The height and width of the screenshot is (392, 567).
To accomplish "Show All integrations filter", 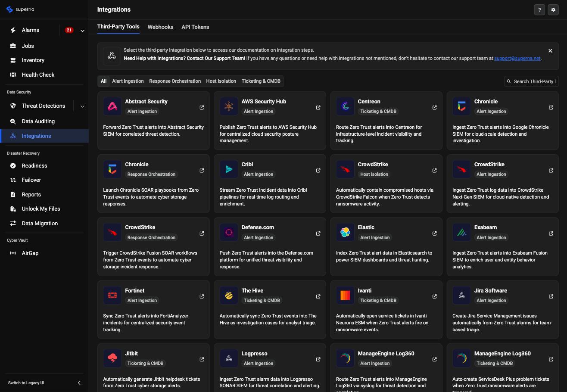I will (x=103, y=81).
